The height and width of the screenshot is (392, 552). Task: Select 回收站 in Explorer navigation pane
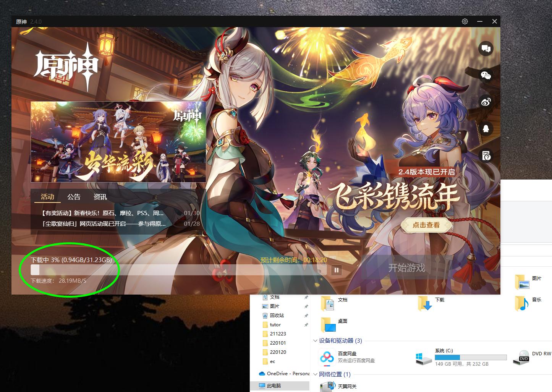(x=277, y=315)
